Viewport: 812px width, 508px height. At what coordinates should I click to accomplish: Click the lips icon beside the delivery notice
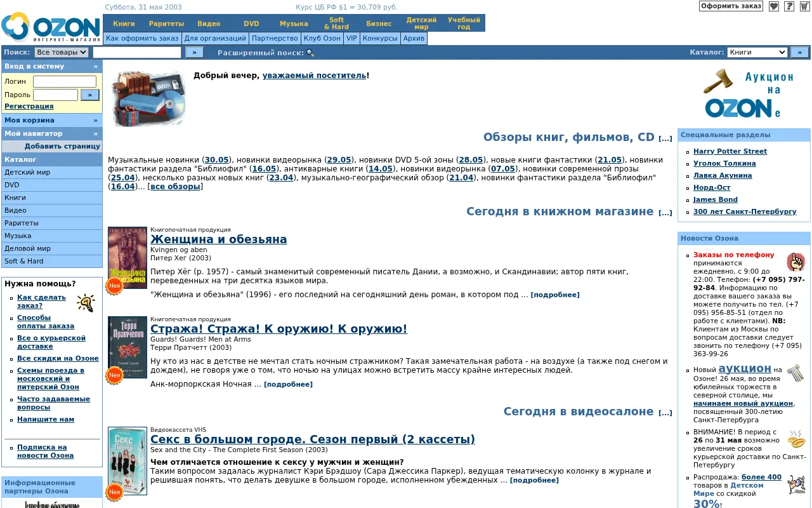tap(796, 439)
